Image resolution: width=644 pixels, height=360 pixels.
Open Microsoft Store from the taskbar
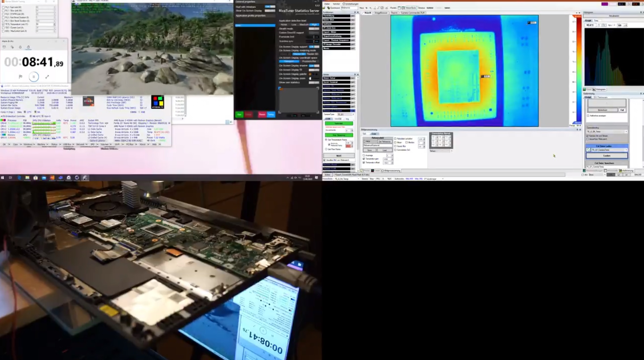pos(36,178)
